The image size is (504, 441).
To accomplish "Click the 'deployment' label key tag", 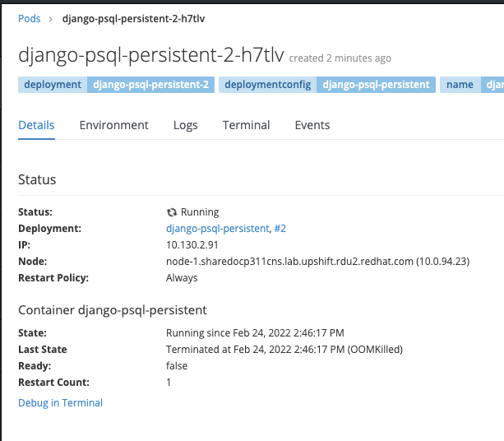I will click(x=53, y=84).
